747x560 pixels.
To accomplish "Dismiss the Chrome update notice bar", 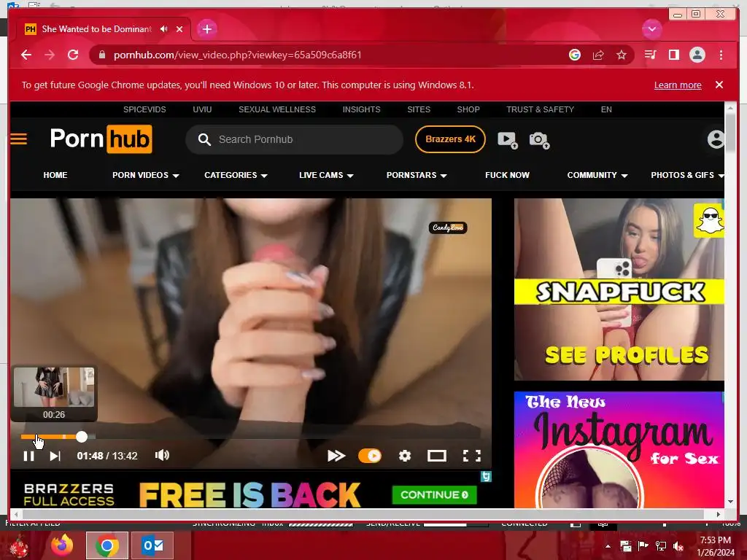I will (719, 85).
